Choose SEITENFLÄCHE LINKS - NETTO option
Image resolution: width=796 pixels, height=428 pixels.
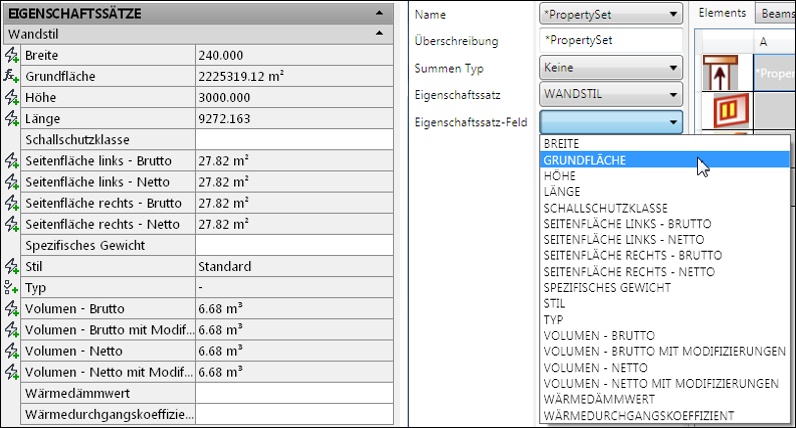point(665,240)
